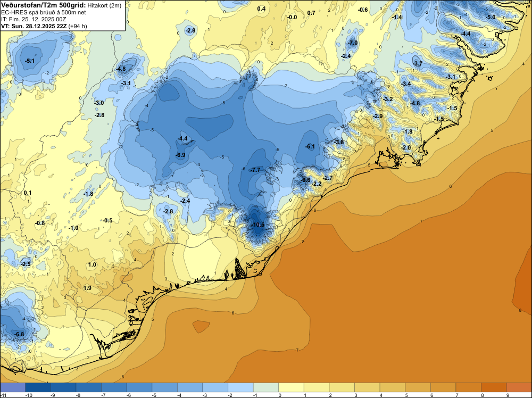Viewport: 532px width, 398px height.
Task: Select the 1.0 temperature label
Action: point(92,264)
